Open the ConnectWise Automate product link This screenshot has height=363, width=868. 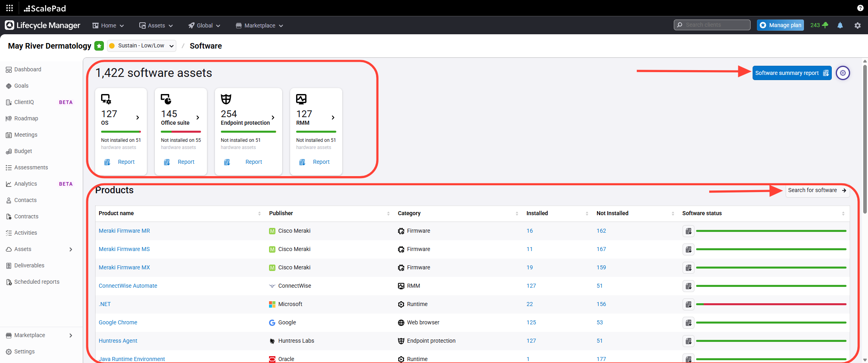(128, 286)
